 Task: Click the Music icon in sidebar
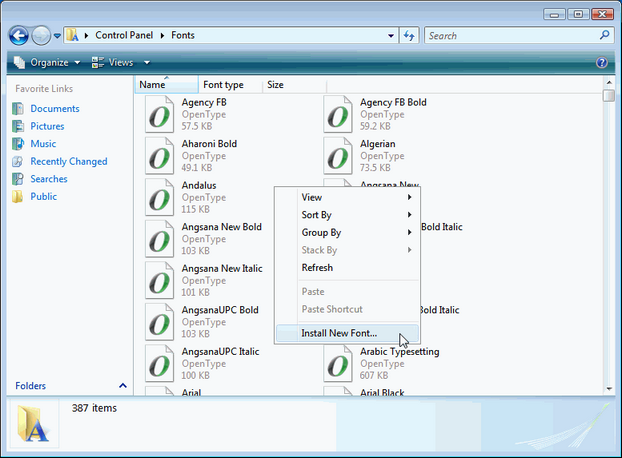point(18,144)
